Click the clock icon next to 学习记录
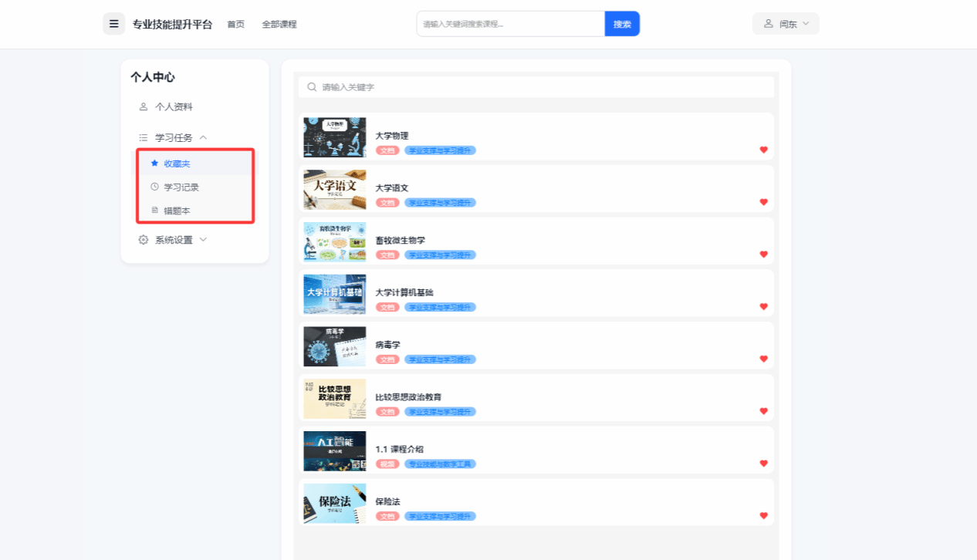The height and width of the screenshot is (560, 977). 154,187
